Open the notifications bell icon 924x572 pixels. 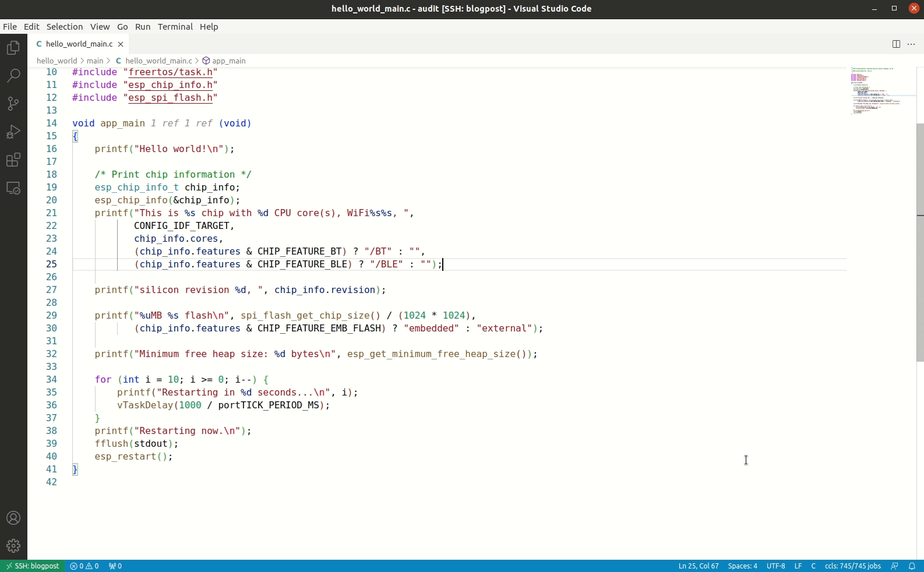(912, 566)
